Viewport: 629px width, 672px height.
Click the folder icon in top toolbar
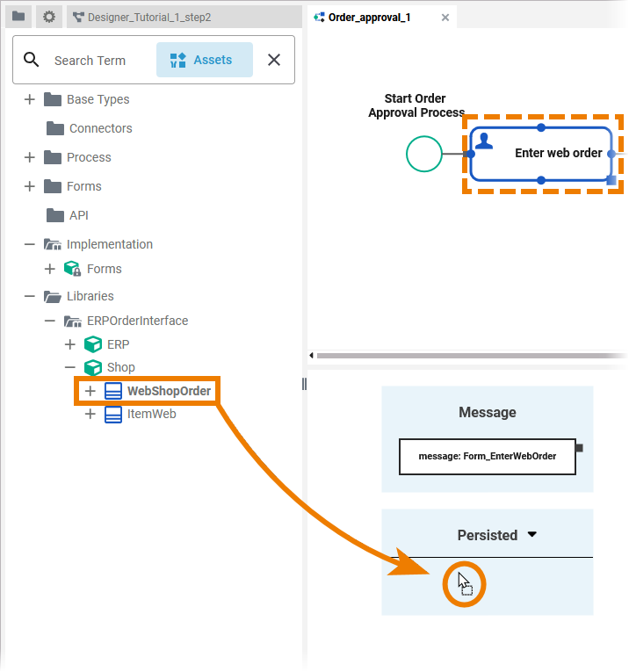(x=18, y=17)
